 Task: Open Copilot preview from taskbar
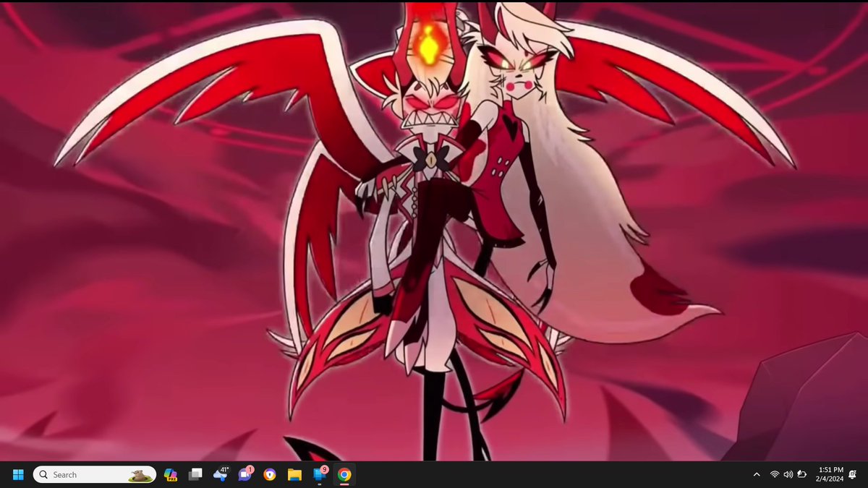(x=171, y=475)
